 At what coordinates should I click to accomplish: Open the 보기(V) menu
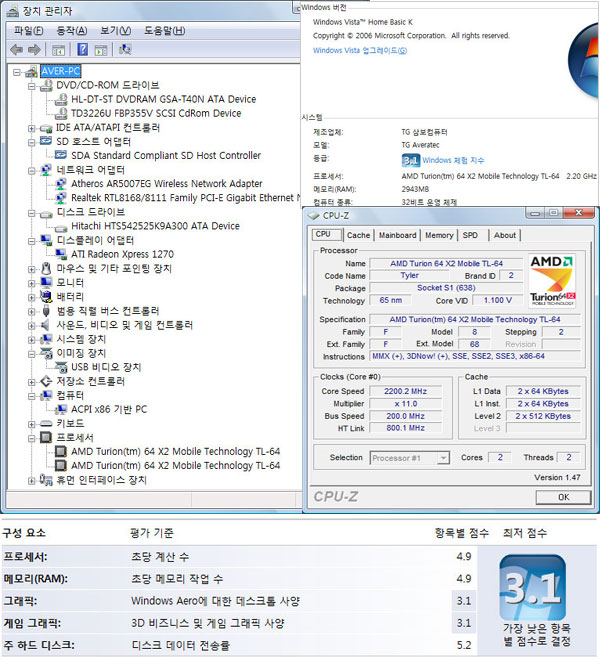pyautogui.click(x=115, y=31)
